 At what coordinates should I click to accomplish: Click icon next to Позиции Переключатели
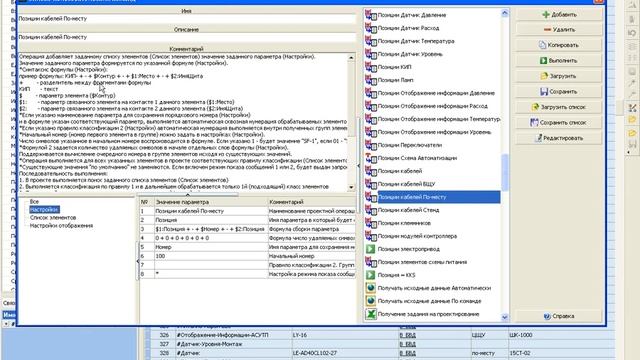tap(371, 145)
